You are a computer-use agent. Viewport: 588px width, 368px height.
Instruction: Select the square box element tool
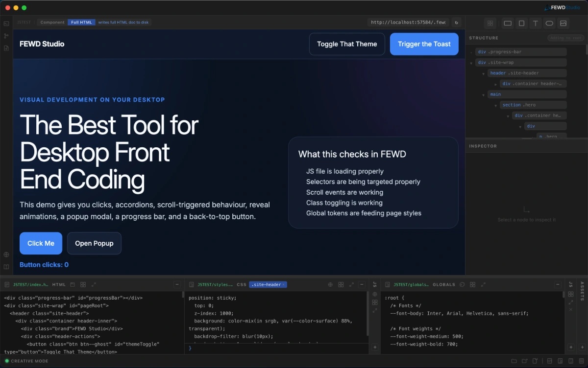point(522,23)
